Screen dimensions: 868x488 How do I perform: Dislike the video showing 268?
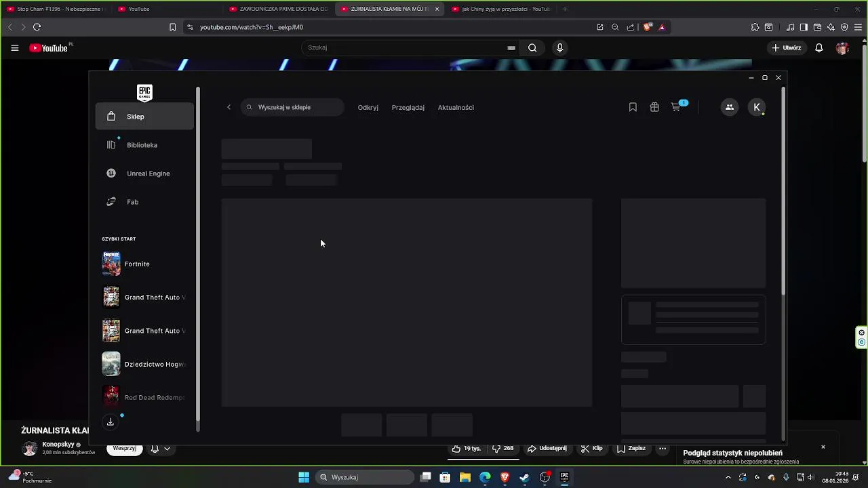(x=504, y=449)
